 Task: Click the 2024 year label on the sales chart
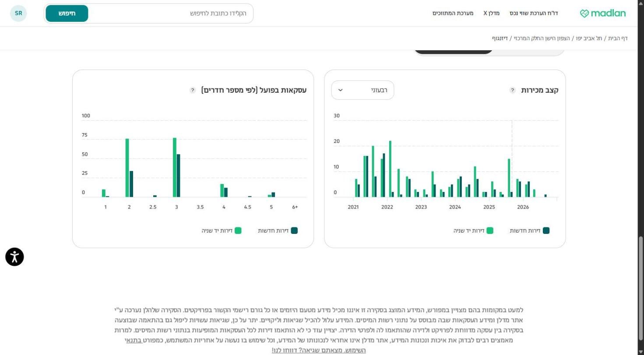pos(455,207)
